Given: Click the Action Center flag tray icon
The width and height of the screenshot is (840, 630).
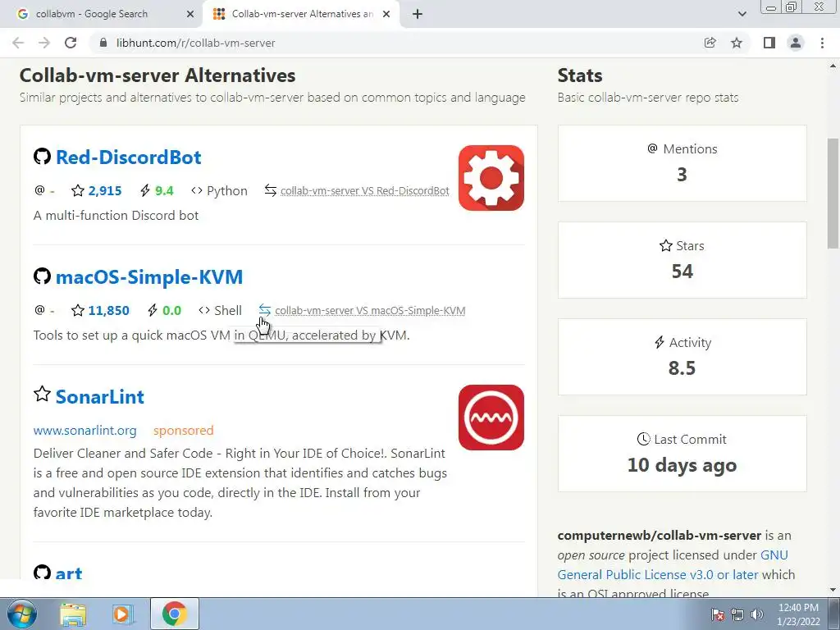Looking at the screenshot, I should (x=718, y=614).
